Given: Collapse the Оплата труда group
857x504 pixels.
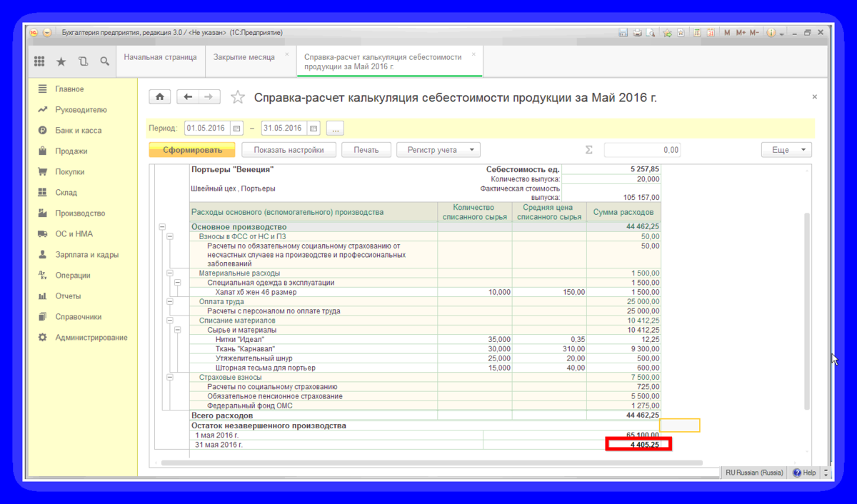Looking at the screenshot, I should [170, 301].
